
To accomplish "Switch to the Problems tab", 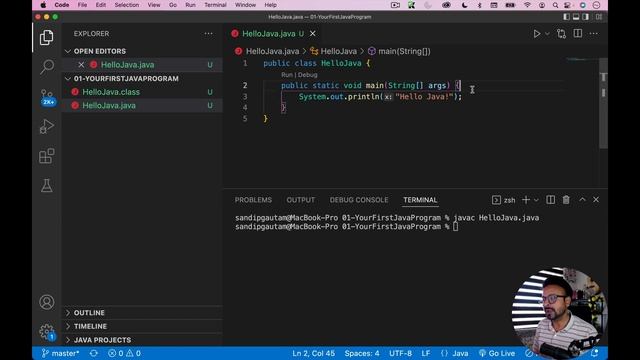I will 253,200.
